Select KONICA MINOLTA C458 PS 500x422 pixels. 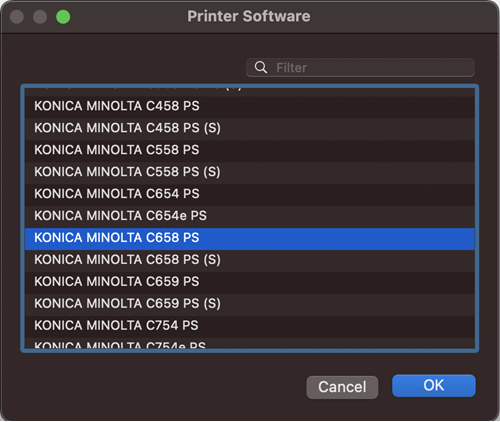coord(250,107)
